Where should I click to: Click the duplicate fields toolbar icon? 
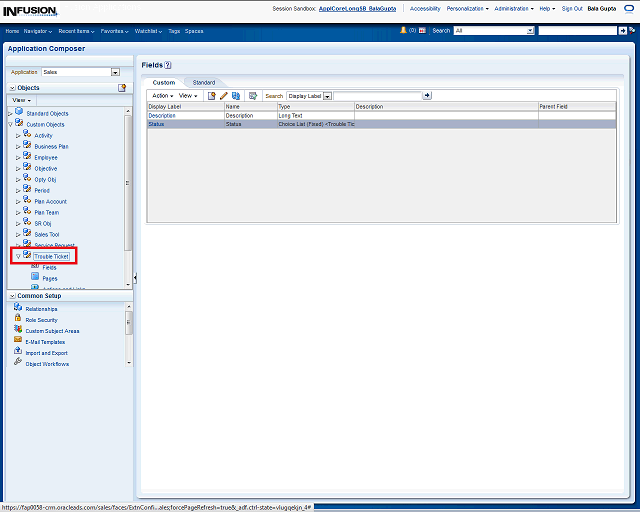pos(236,96)
